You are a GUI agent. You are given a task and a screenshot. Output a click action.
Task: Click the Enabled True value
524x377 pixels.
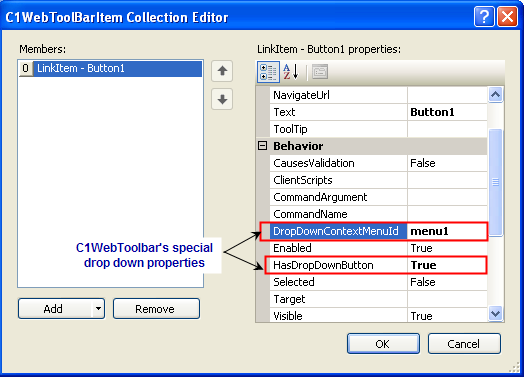[x=447, y=248]
